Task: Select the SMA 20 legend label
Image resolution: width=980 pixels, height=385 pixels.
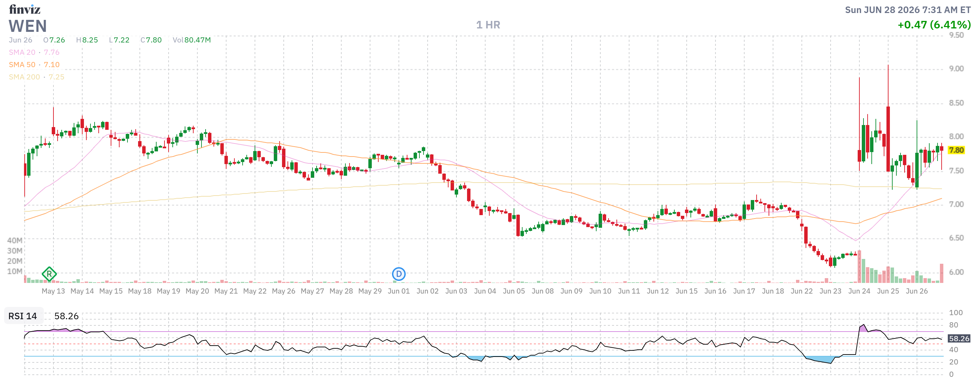Action: (22, 52)
